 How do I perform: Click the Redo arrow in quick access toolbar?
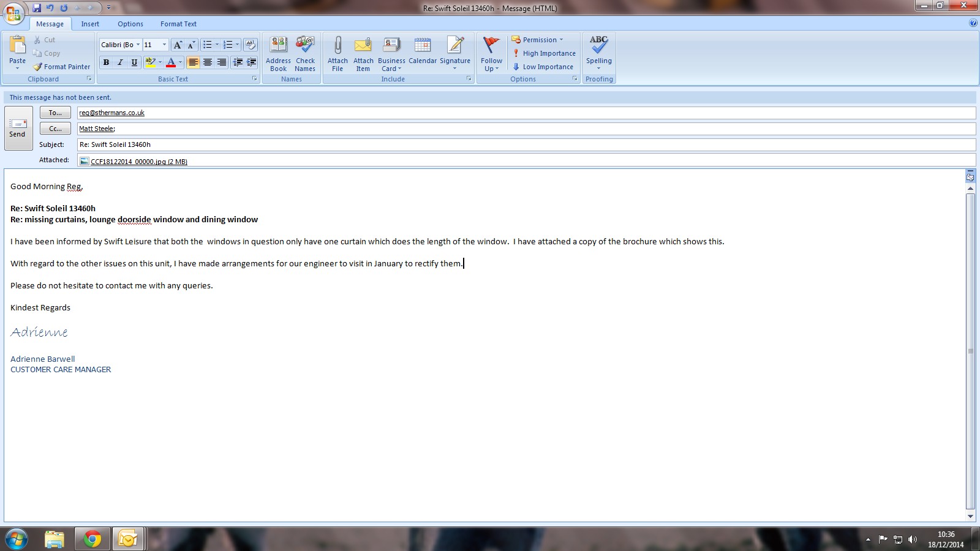pyautogui.click(x=64, y=8)
